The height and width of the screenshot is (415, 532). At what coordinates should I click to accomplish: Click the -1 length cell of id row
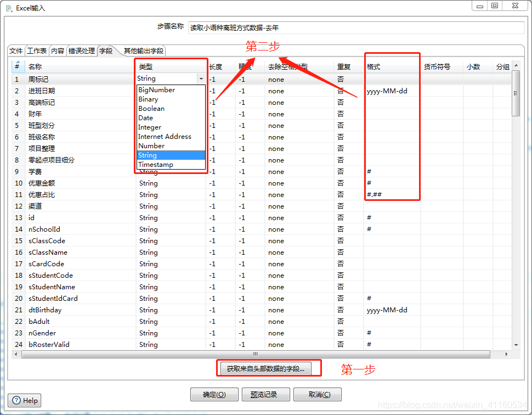[220, 218]
